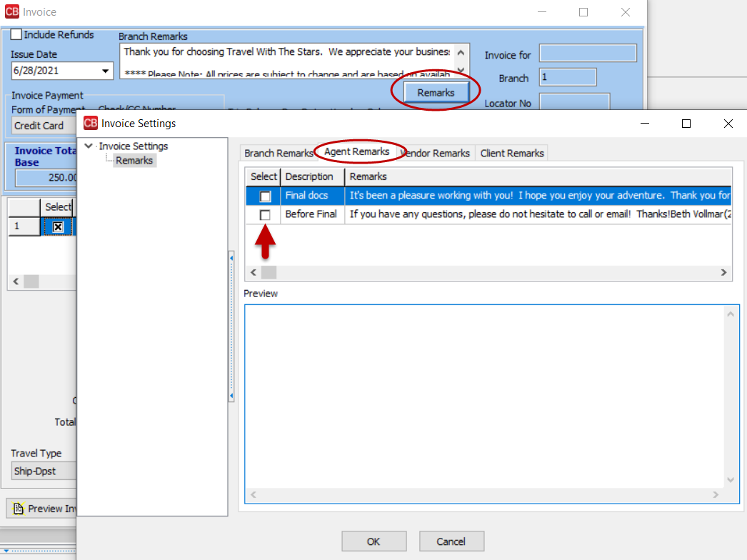Click the Description column header

coord(313,177)
